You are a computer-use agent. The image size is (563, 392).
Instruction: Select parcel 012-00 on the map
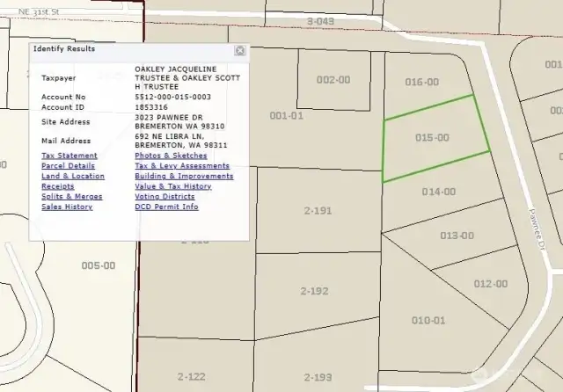click(491, 284)
